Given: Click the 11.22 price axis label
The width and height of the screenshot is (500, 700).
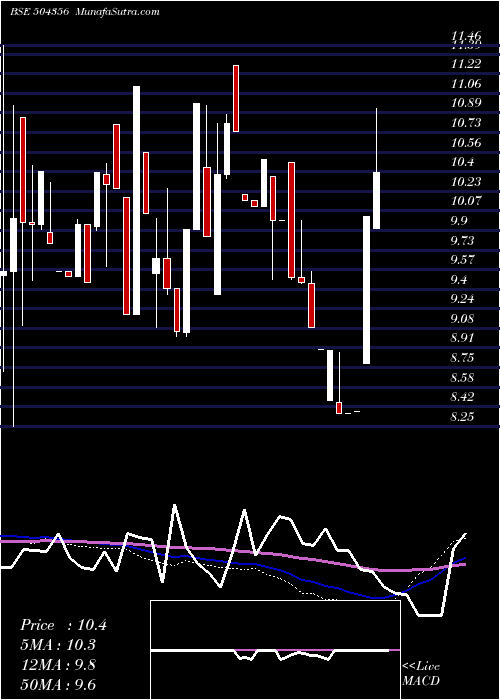Looking at the screenshot, I should [466, 64].
